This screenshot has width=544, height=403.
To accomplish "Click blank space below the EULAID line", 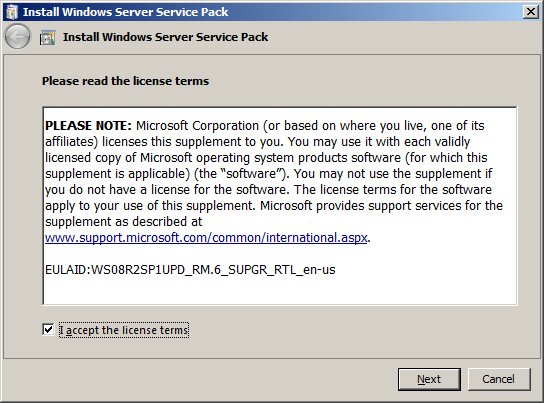I will [280, 291].
